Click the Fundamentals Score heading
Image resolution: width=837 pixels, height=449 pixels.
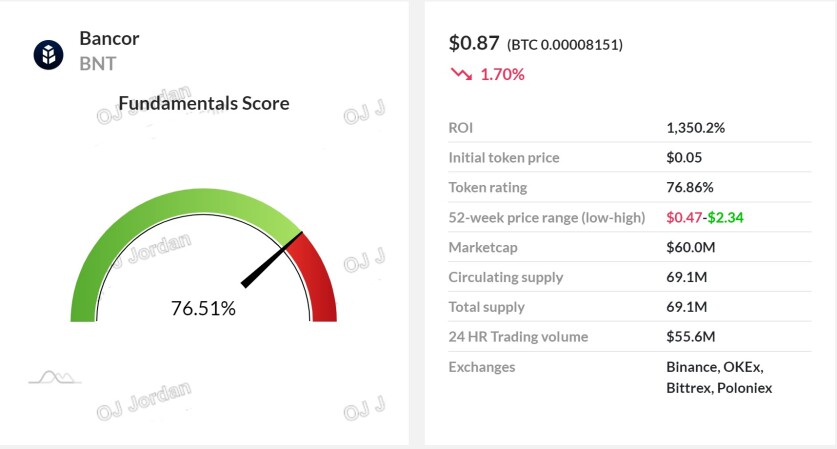click(x=204, y=103)
